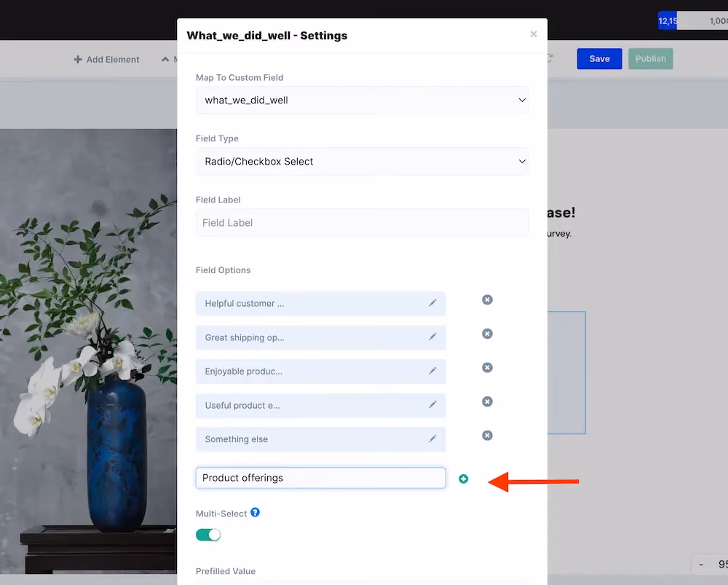
Task: Select the Useful product option field
Action: [321, 405]
